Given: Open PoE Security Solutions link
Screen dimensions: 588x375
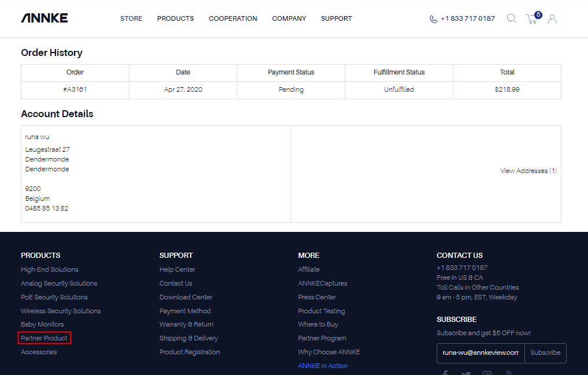Looking at the screenshot, I should 54,297.
